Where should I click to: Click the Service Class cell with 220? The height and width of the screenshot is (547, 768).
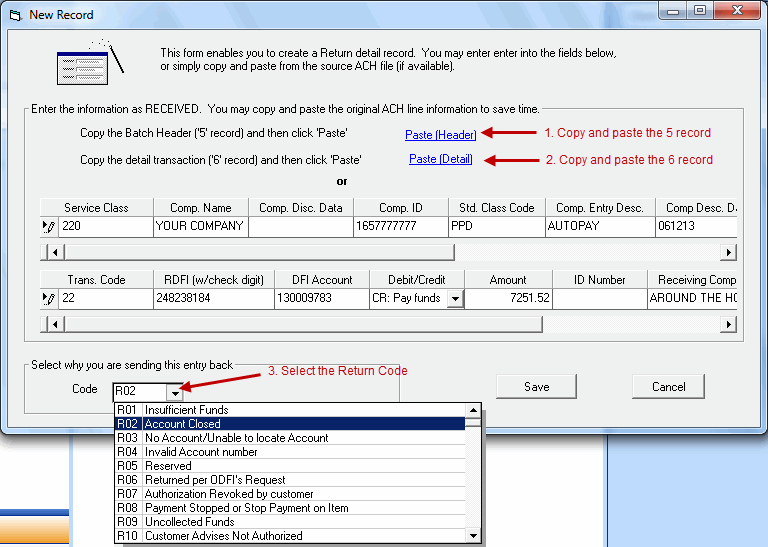pyautogui.click(x=106, y=227)
